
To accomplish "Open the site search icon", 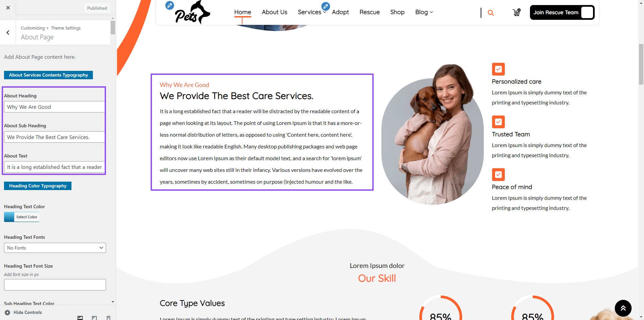I will [x=491, y=13].
